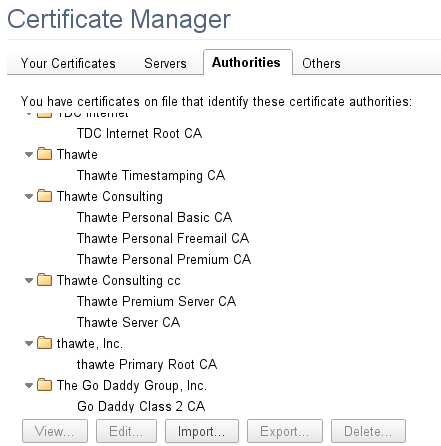This screenshot has height=446, width=441.
Task: Click the Edit... button
Action: pyautogui.click(x=126, y=431)
